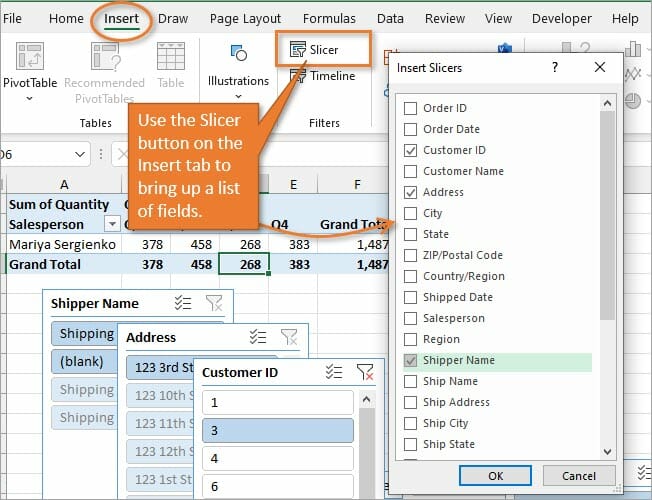652x500 pixels.
Task: Check the Order ID field checkbox
Action: tap(410, 108)
